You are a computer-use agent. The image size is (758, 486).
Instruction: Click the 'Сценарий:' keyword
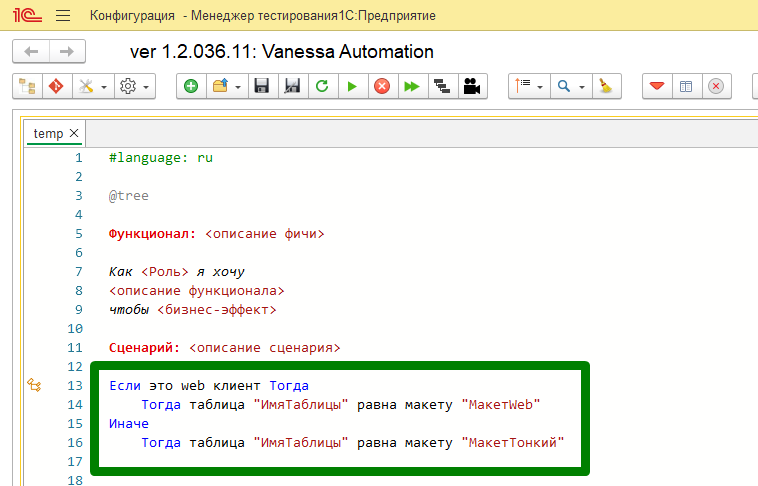pyautogui.click(x=145, y=348)
